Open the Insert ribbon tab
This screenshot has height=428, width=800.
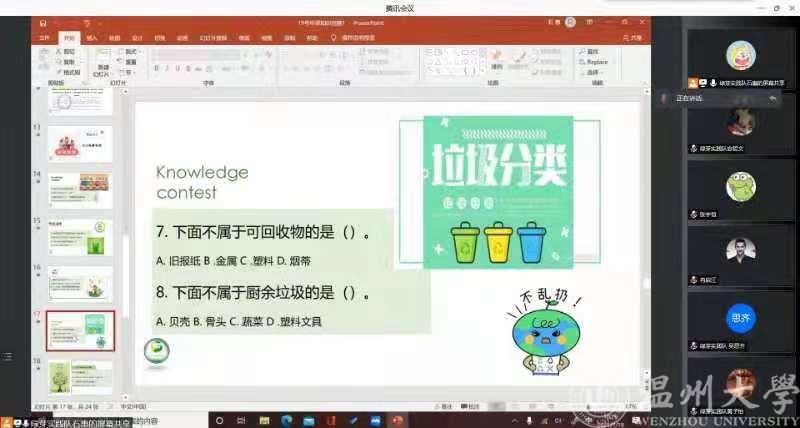[92, 38]
